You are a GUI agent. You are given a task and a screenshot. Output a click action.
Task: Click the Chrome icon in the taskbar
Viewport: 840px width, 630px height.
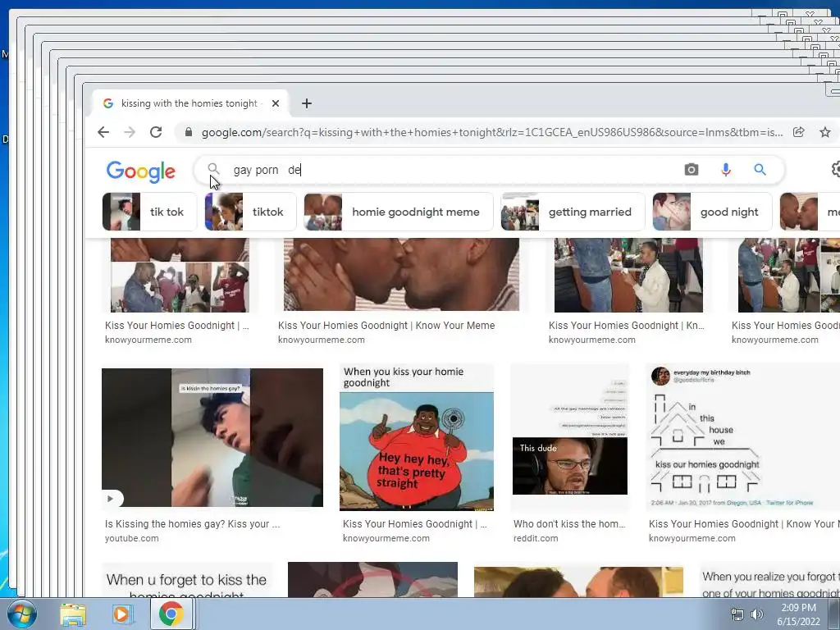[x=171, y=614]
